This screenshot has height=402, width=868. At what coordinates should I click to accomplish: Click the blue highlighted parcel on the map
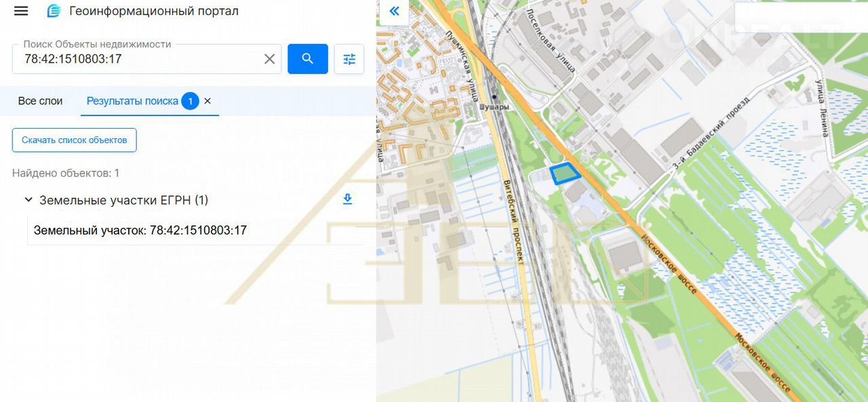[x=565, y=173]
